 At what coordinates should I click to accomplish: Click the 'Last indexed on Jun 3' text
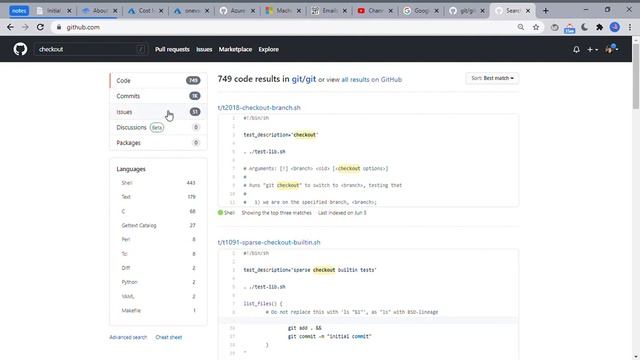[x=342, y=213]
